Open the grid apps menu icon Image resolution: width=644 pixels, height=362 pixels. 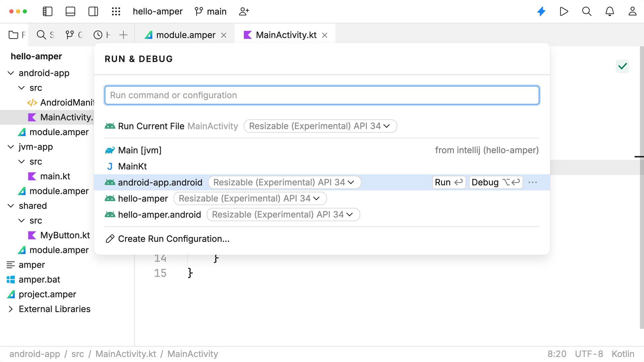coord(116,11)
